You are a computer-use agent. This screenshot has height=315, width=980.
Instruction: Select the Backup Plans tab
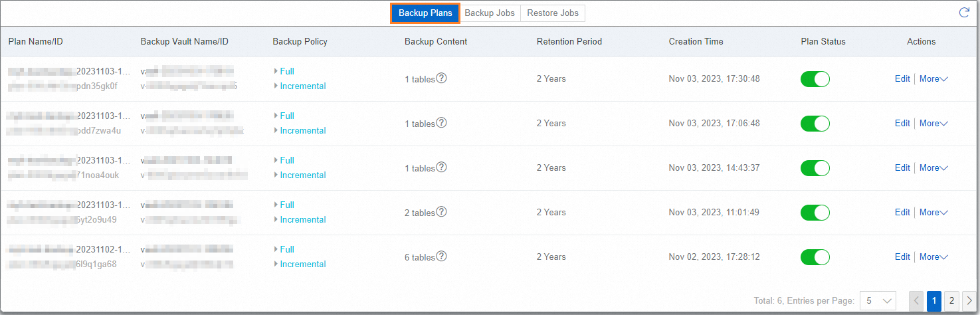[425, 13]
